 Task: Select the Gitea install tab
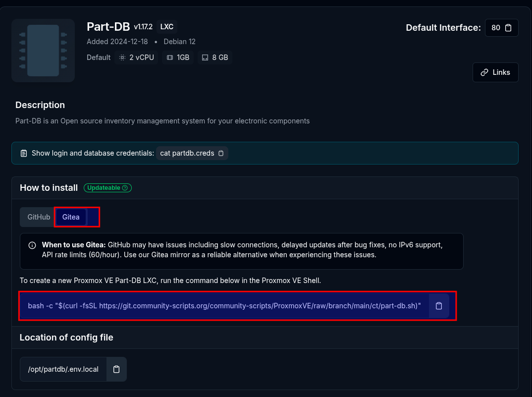(71, 217)
